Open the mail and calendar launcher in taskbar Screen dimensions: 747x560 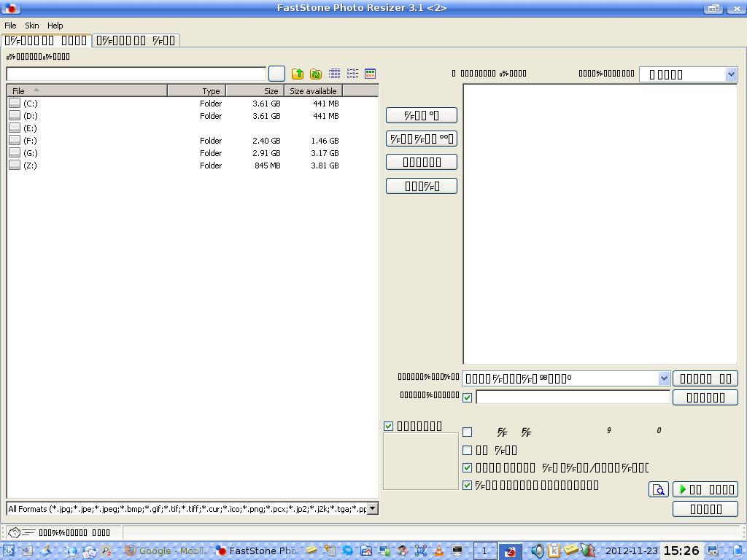[x=89, y=551]
